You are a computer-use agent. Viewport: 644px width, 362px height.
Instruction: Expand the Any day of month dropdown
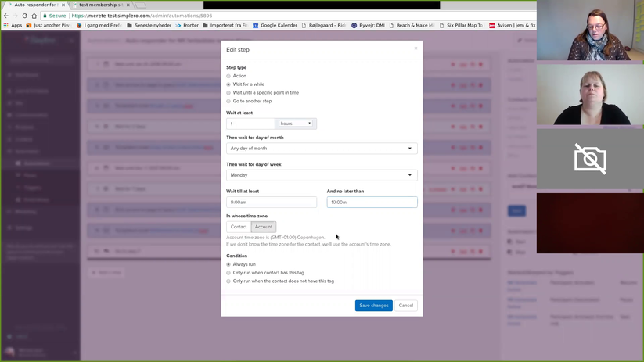coord(322,149)
